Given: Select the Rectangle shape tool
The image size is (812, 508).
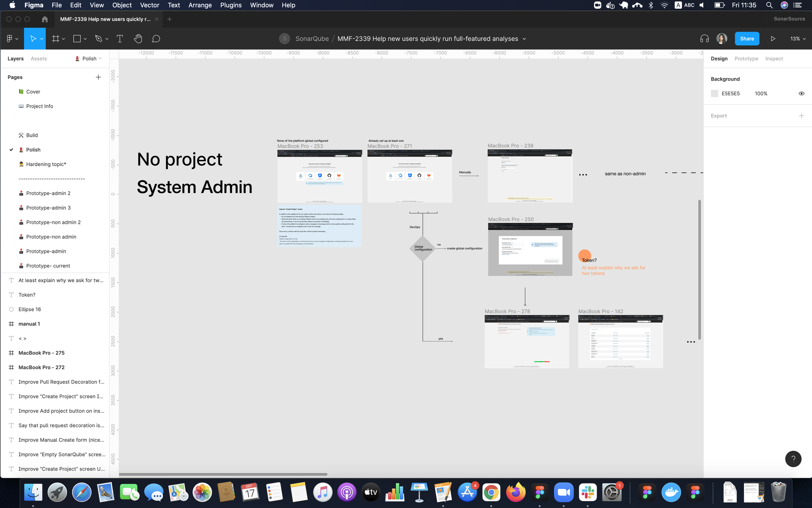Looking at the screenshot, I should (77, 39).
